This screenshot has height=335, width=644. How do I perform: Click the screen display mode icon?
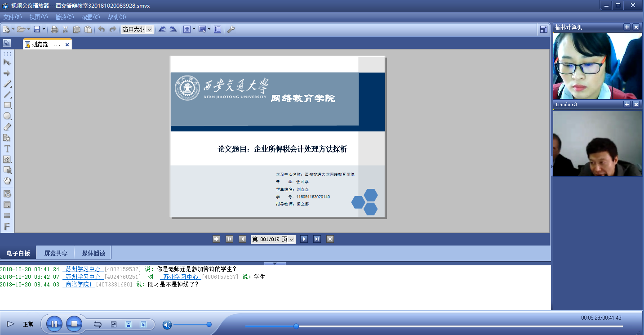[202, 29]
